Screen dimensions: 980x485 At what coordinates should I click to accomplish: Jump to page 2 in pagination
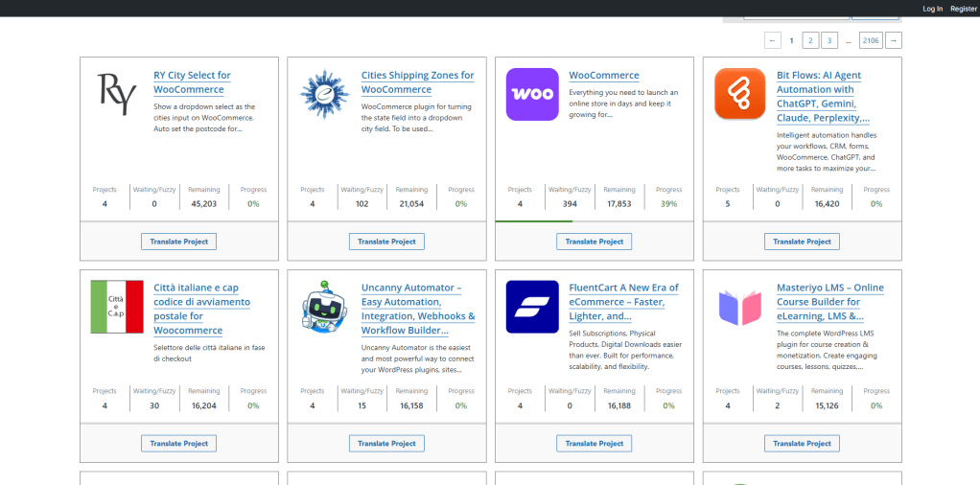(x=810, y=40)
